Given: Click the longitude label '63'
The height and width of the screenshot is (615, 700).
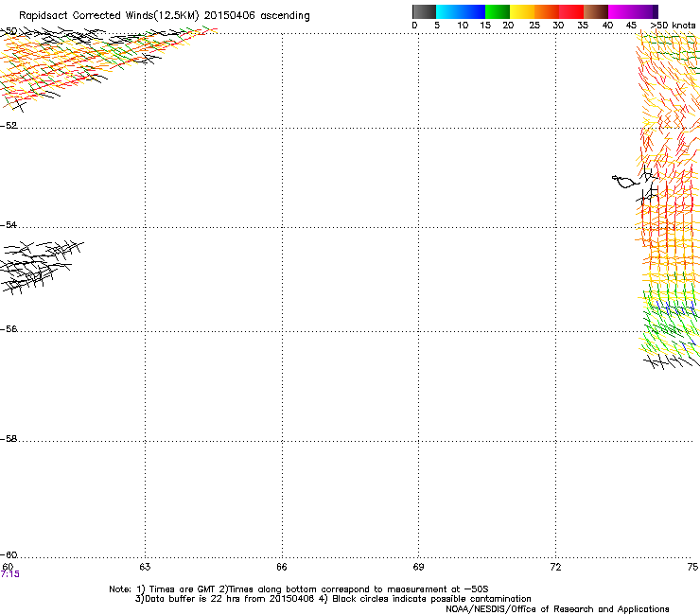Looking at the screenshot, I should [145, 567].
